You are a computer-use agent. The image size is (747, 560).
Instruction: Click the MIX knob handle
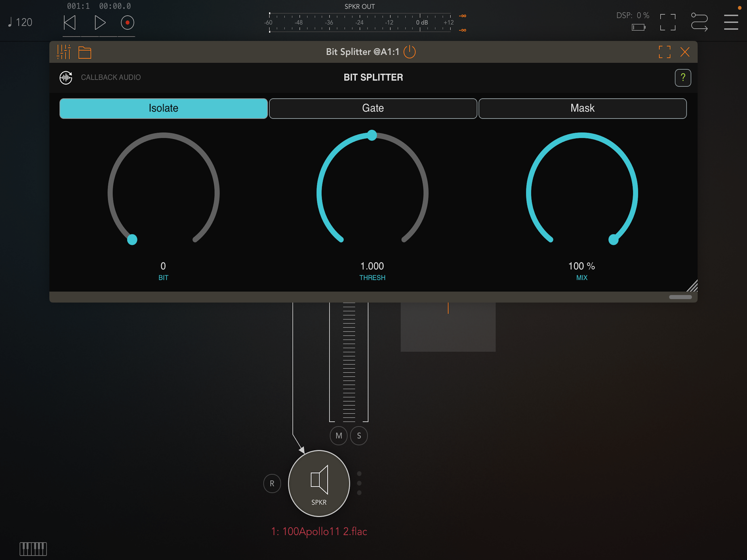pos(613,239)
